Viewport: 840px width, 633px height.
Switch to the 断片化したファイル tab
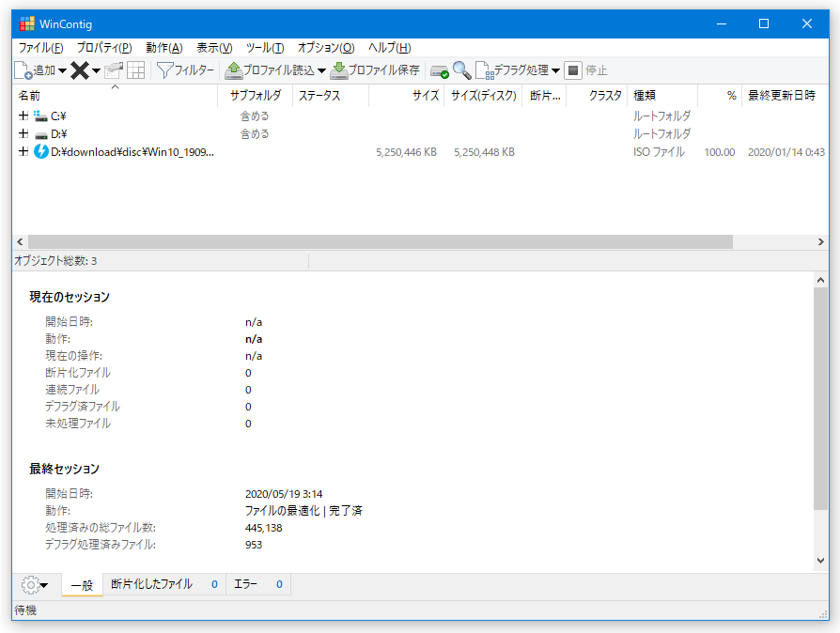[163, 584]
